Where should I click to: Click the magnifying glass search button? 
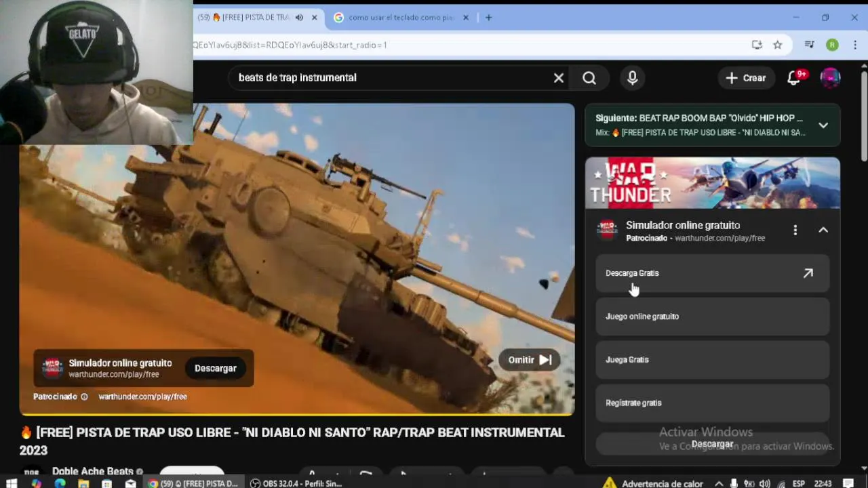[x=589, y=78]
